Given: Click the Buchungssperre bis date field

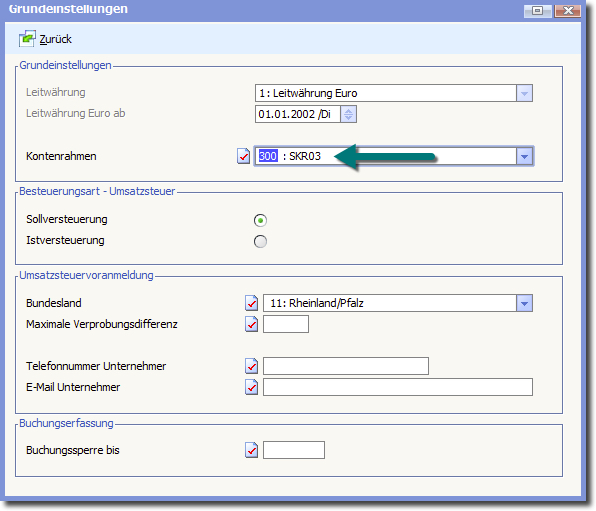Looking at the screenshot, I should point(294,450).
